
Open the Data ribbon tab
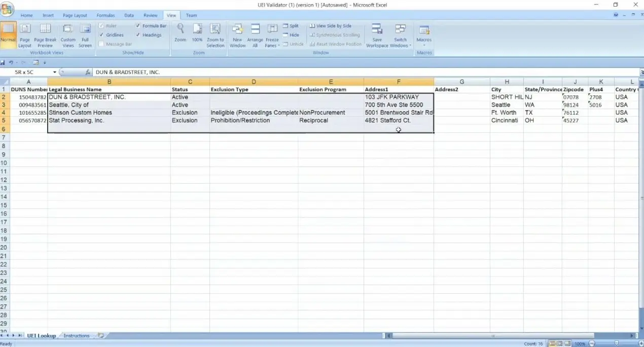pyautogui.click(x=129, y=15)
